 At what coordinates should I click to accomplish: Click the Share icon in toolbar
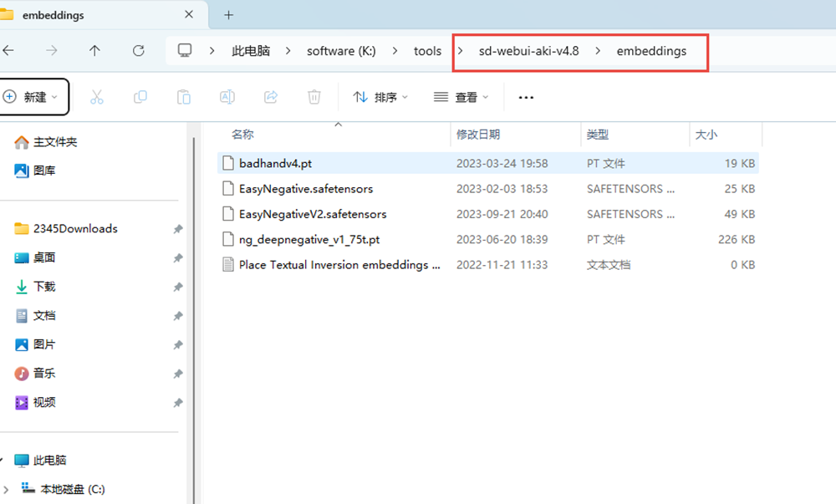click(x=271, y=97)
